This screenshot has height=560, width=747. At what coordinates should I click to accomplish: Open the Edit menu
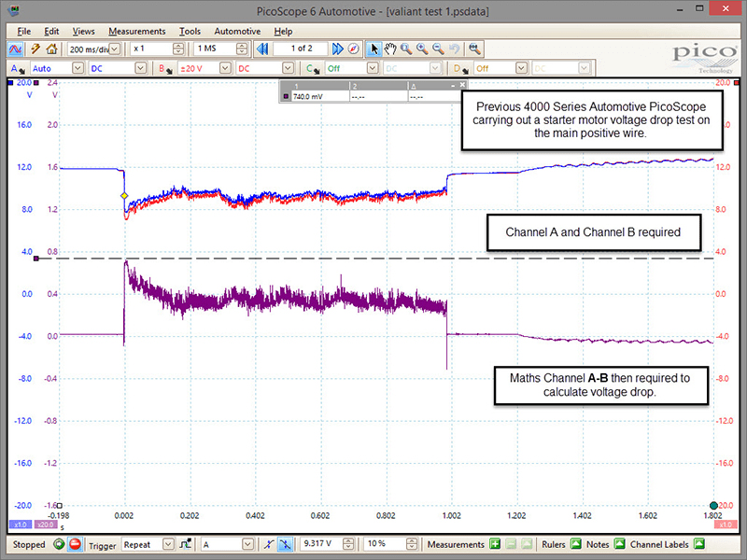(x=51, y=32)
